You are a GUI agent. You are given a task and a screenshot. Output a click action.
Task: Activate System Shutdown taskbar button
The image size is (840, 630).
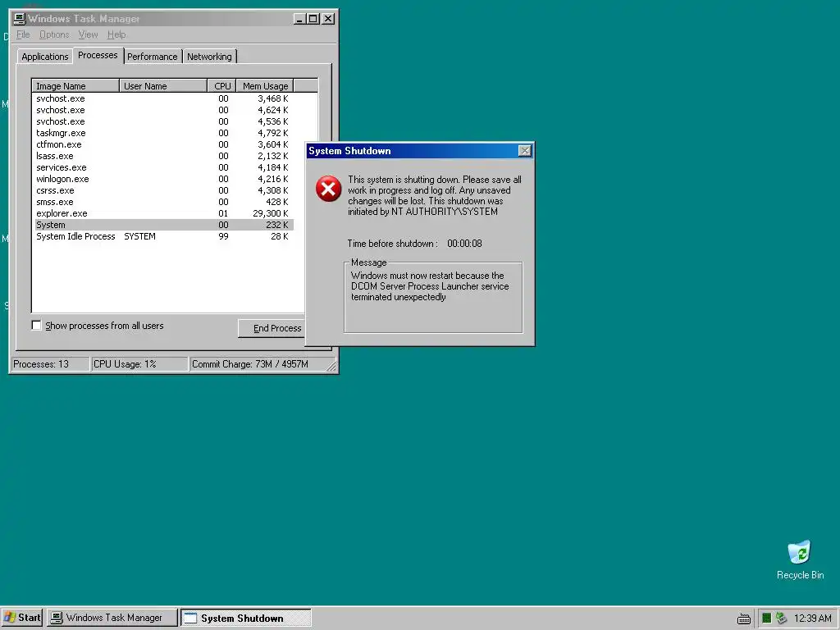tap(246, 618)
